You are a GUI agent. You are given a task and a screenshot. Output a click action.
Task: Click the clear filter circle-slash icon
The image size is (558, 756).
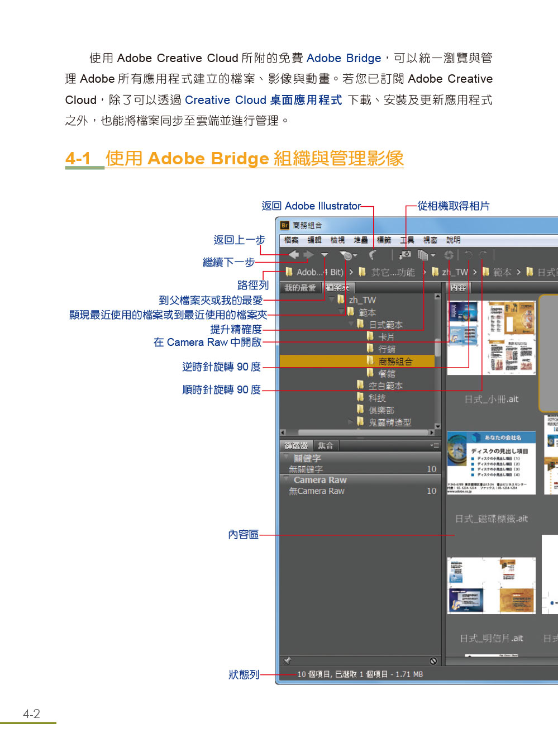(433, 661)
